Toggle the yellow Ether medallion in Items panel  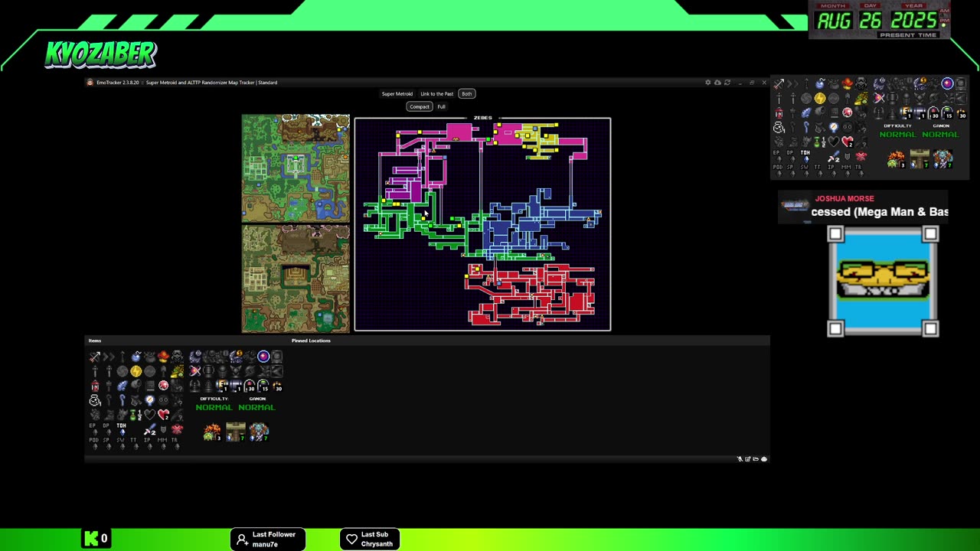136,371
